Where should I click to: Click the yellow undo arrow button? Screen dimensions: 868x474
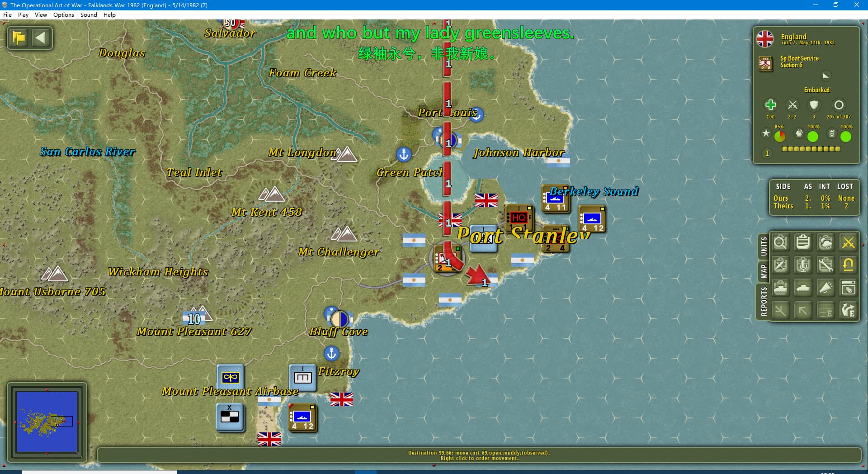(x=848, y=265)
